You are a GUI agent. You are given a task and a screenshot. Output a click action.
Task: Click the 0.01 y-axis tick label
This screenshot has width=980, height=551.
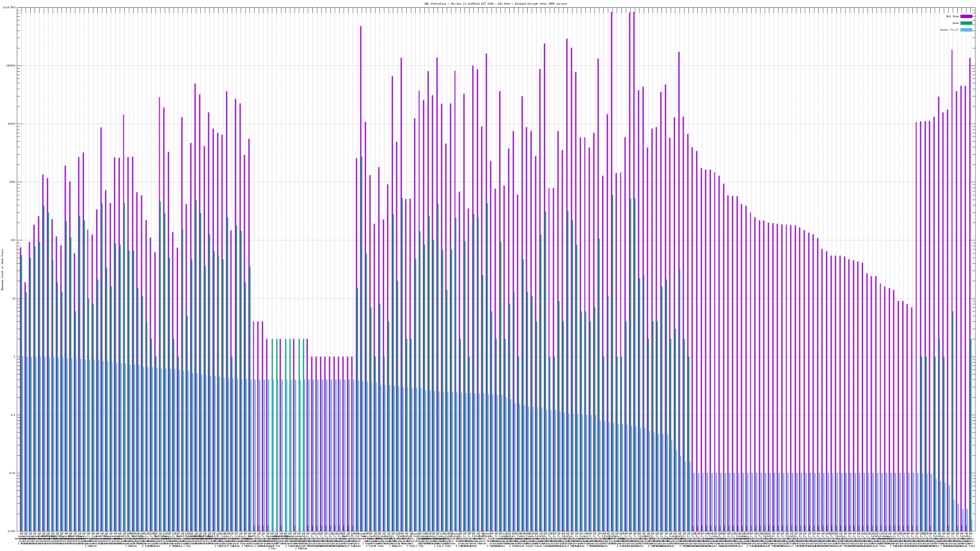click(12, 473)
